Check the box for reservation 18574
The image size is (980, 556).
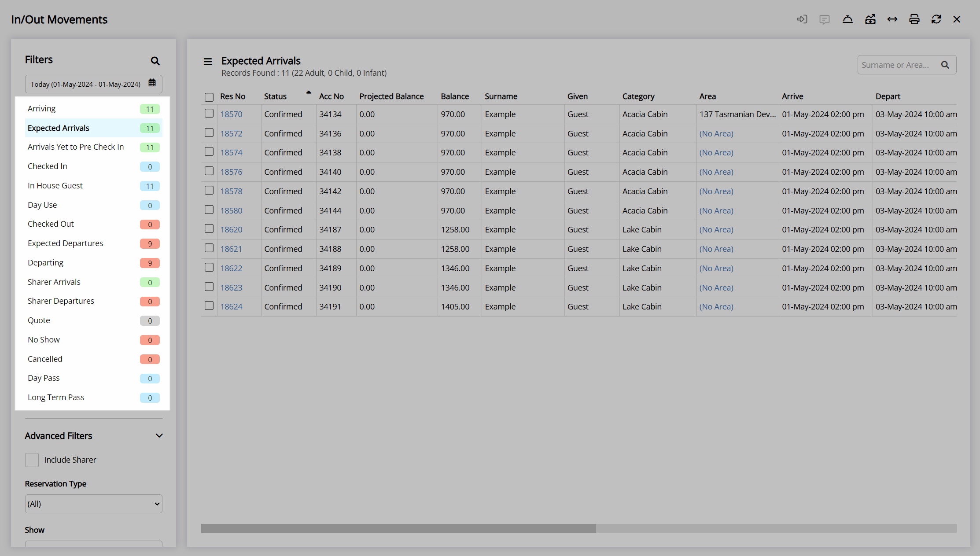pyautogui.click(x=209, y=152)
